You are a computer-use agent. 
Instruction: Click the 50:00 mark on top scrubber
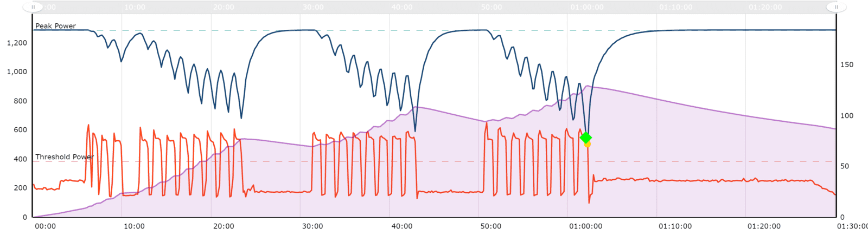pyautogui.click(x=492, y=7)
